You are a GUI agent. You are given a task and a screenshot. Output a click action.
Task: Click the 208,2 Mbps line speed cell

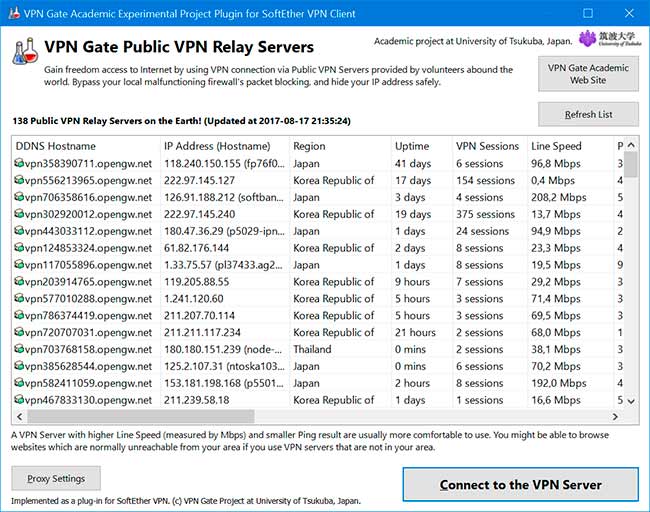(x=558, y=197)
